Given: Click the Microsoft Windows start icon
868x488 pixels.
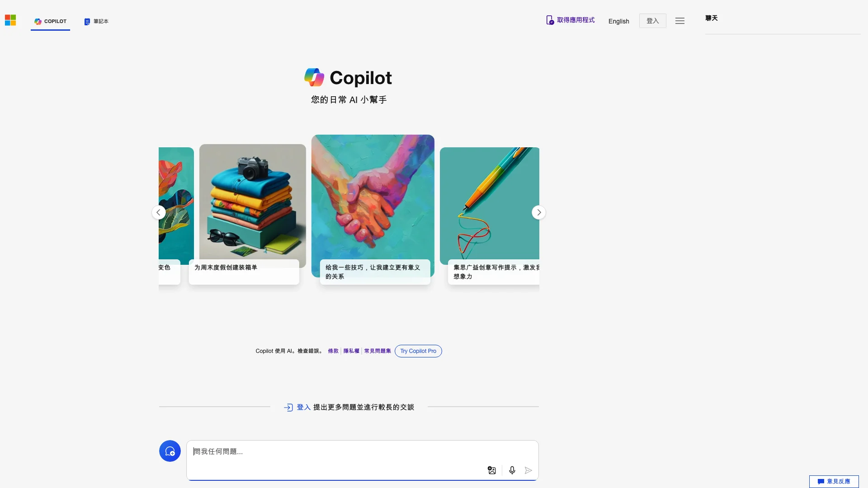Looking at the screenshot, I should click(x=10, y=20).
